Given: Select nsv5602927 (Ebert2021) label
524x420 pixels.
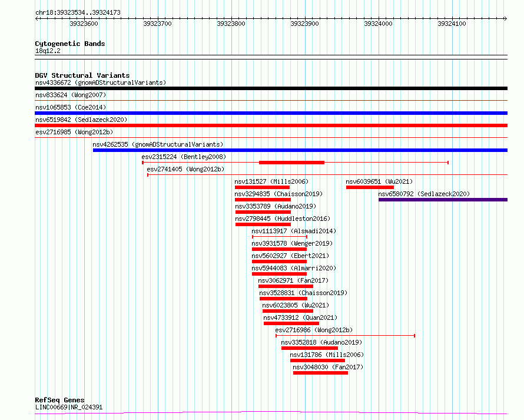Looking at the screenshot, I should coord(290,256).
